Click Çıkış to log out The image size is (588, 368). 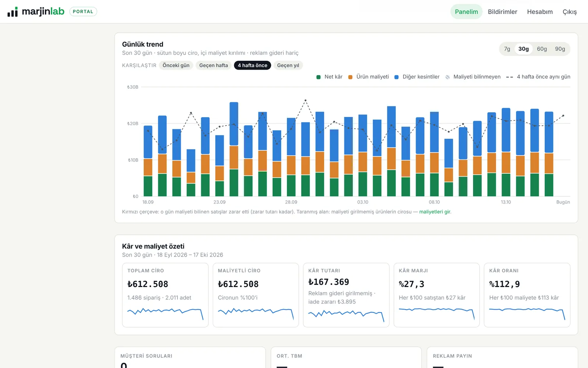coord(570,12)
